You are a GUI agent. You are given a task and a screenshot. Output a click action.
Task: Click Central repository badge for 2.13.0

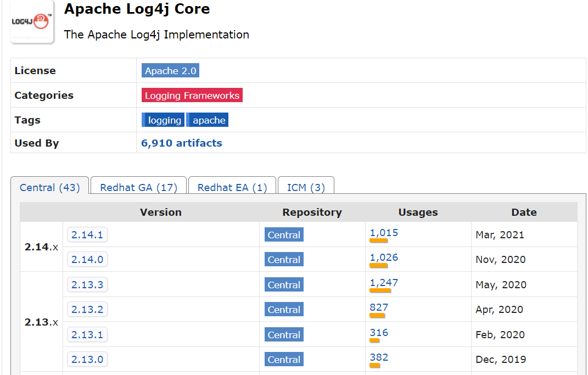[x=284, y=359]
